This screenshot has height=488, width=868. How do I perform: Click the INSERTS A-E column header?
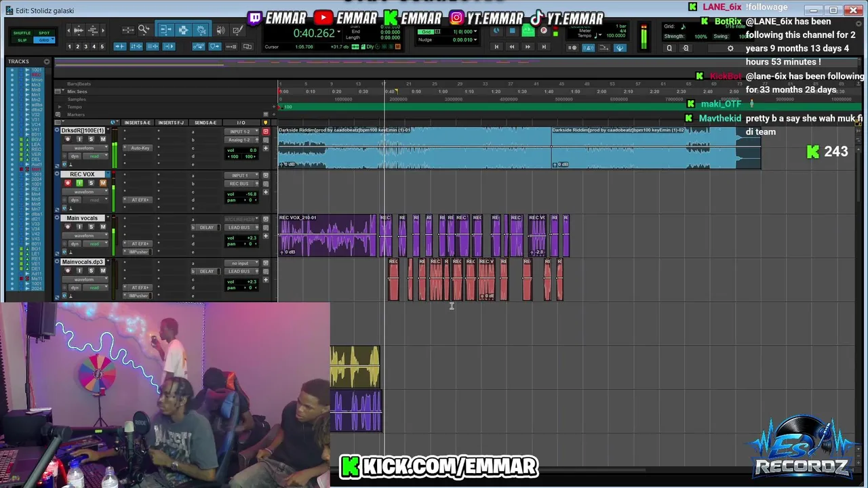137,123
